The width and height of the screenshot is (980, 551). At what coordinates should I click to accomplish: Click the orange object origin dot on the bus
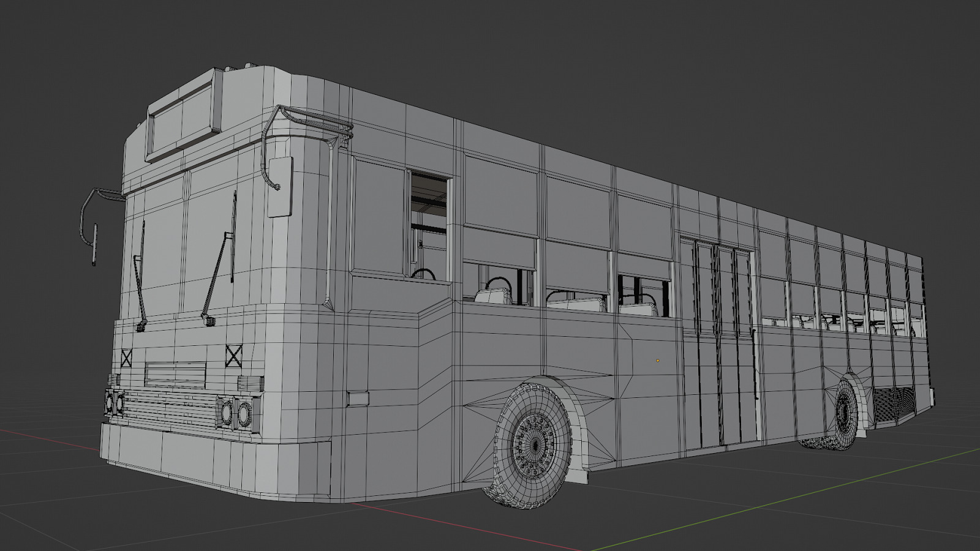coord(657,360)
